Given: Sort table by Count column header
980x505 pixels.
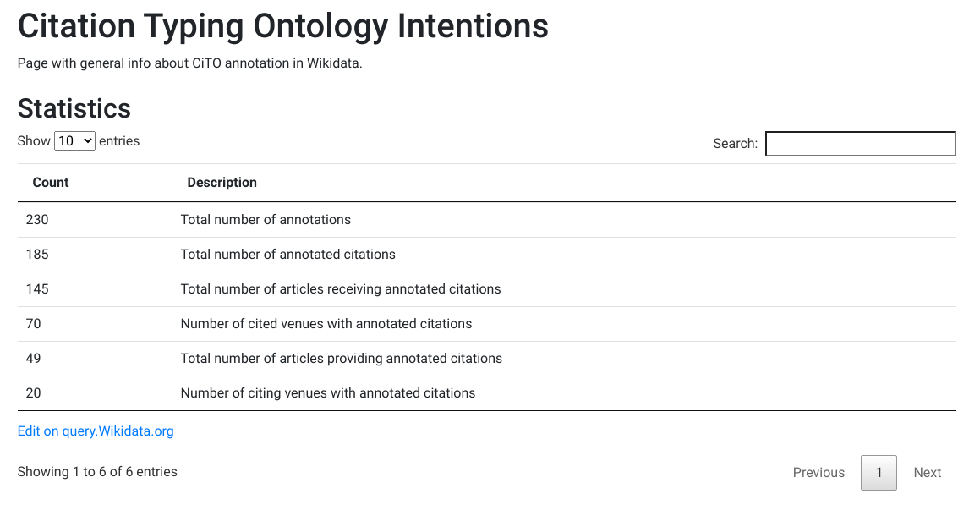Looking at the screenshot, I should (51, 183).
